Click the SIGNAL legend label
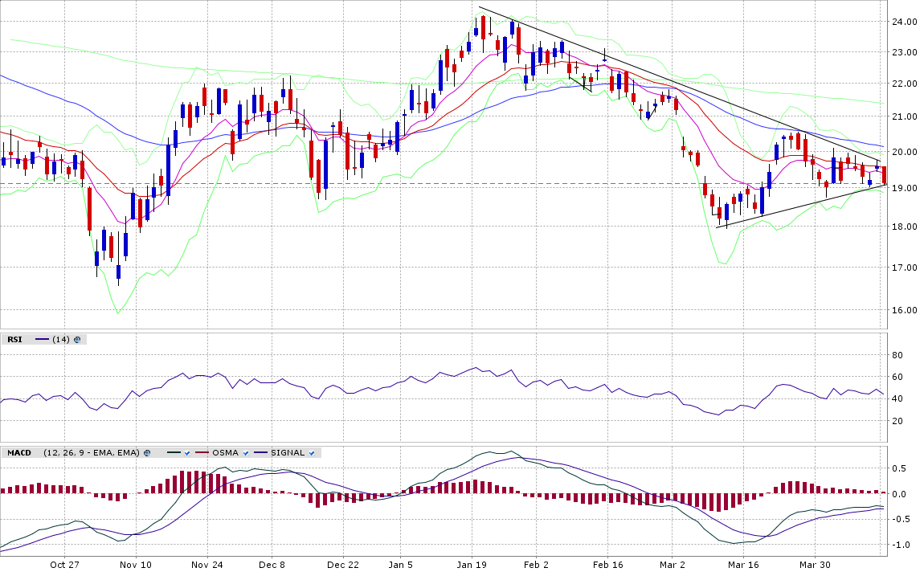Image resolution: width=924 pixels, height=576 pixels. pos(288,453)
